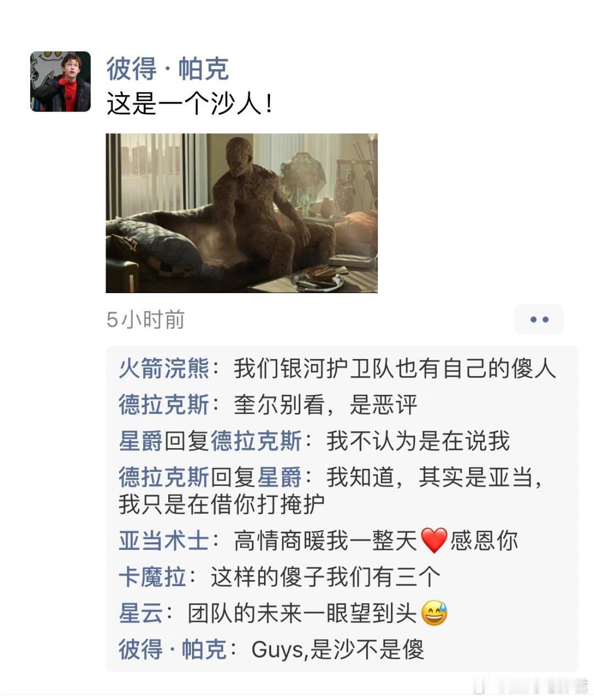Open 彼得·帕克's profile avatar
This screenshot has width=594, height=700.
[x=61, y=81]
